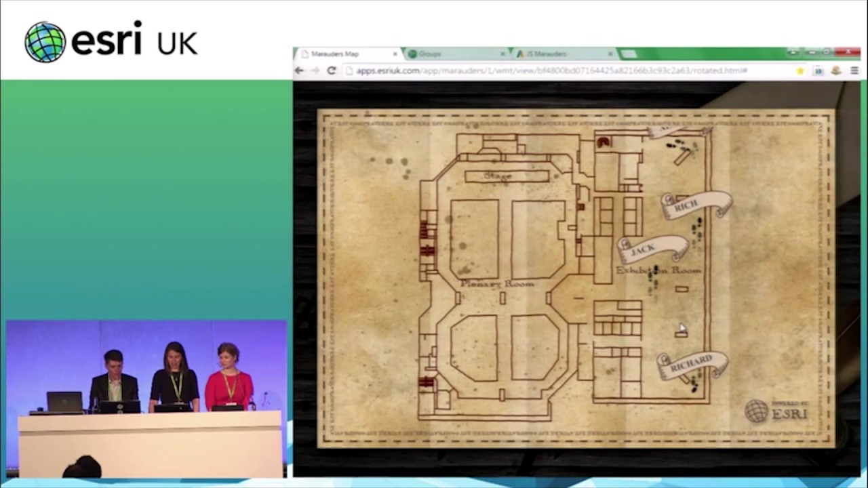Open the extension icon left of the Chrome menu
This screenshot has width=868, height=488.
[x=837, y=70]
